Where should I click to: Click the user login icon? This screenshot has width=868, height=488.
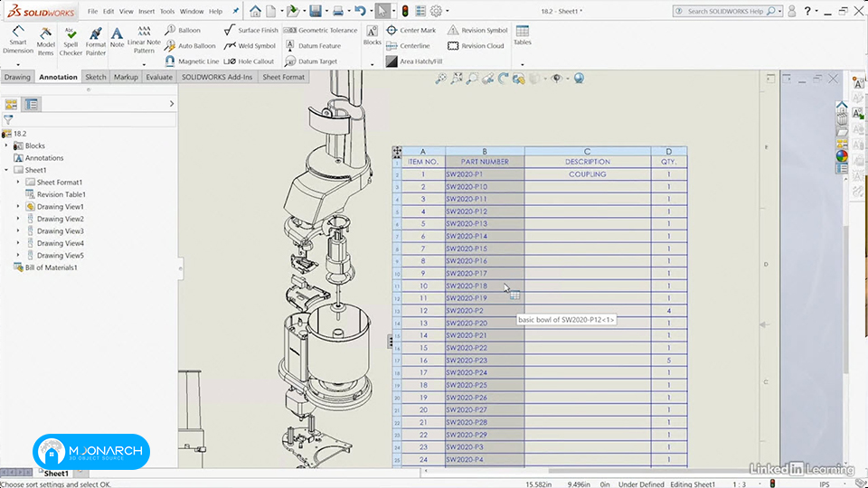[792, 11]
